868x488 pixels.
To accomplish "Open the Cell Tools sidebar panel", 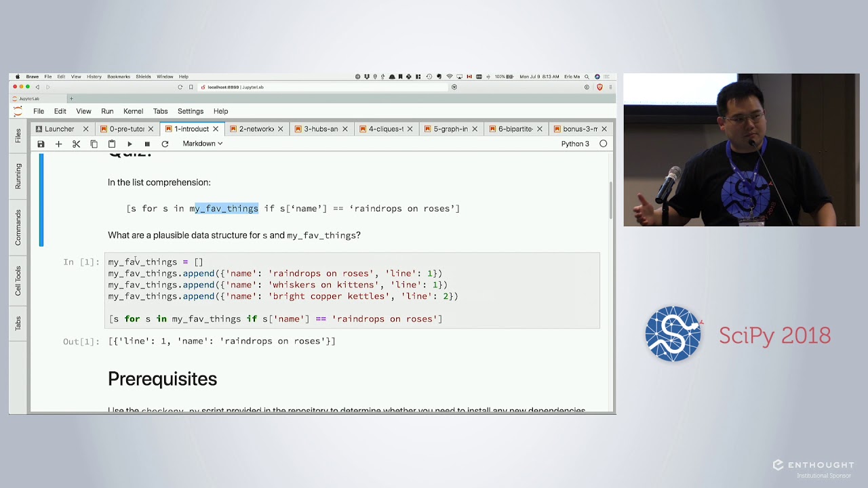I will pyautogui.click(x=18, y=281).
